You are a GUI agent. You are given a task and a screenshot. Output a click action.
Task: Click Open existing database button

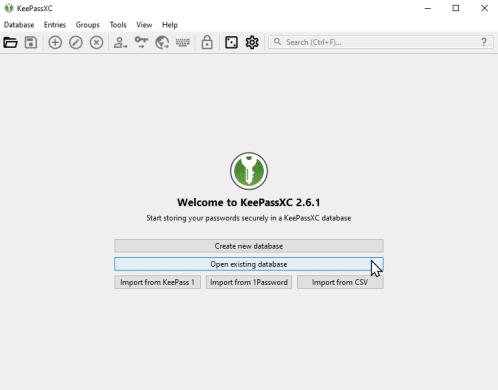[x=249, y=264]
